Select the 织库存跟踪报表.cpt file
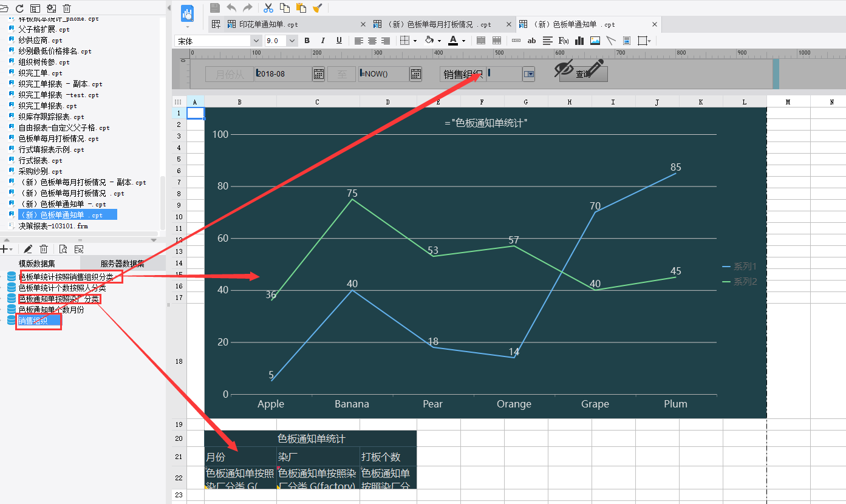 [x=52, y=117]
